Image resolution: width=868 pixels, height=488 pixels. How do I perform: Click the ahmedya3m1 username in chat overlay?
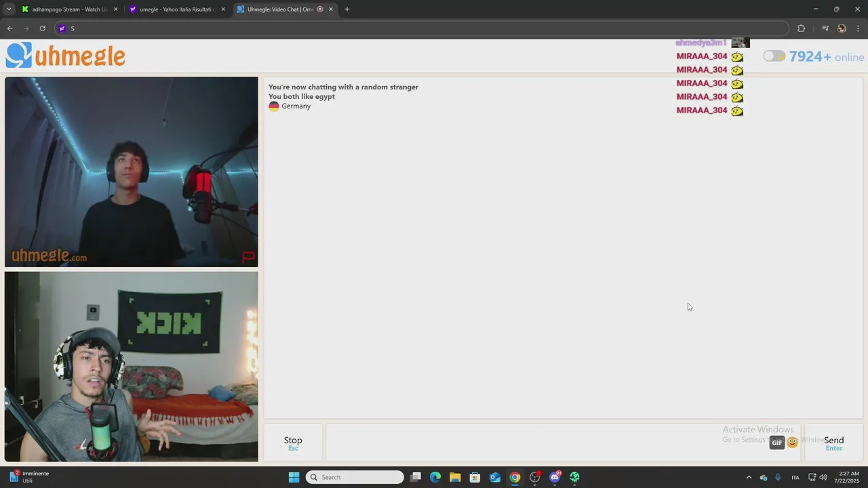(701, 43)
